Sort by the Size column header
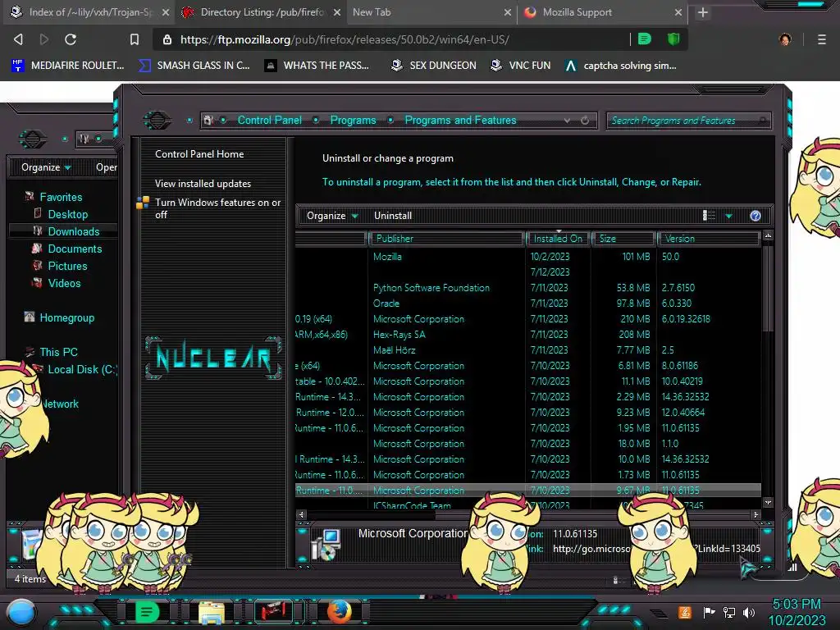This screenshot has width=840, height=630. coord(624,239)
